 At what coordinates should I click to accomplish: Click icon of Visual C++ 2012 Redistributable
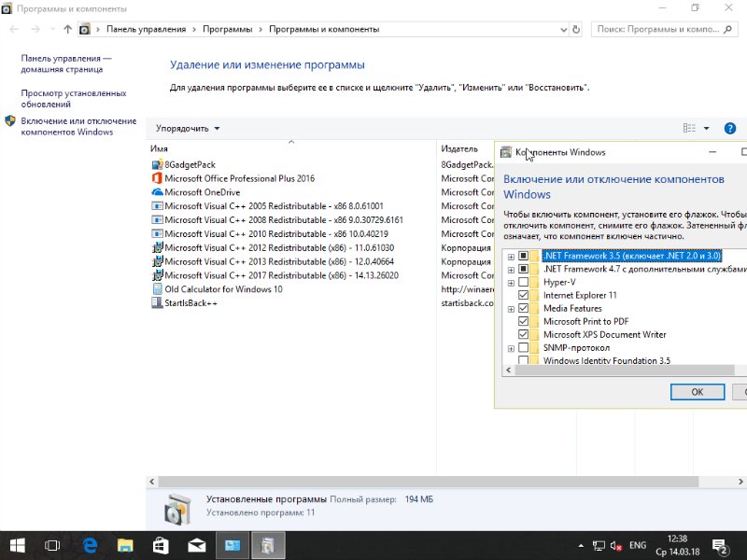(x=157, y=247)
